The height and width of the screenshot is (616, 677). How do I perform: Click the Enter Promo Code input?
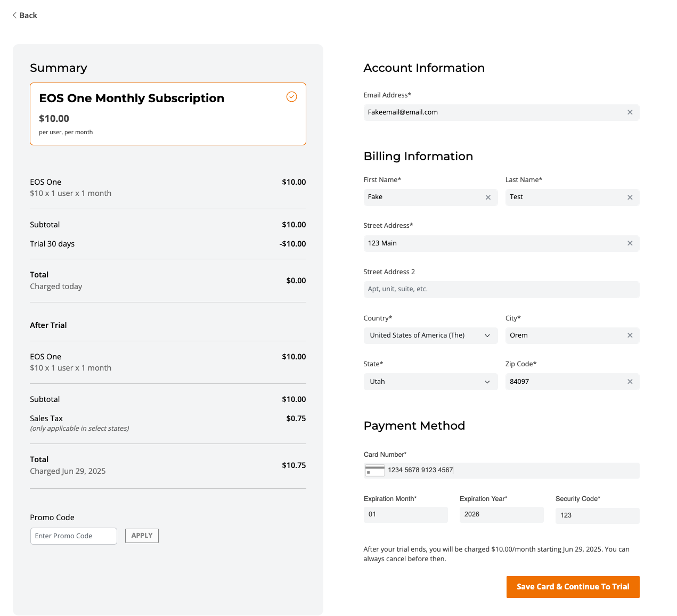tap(74, 536)
